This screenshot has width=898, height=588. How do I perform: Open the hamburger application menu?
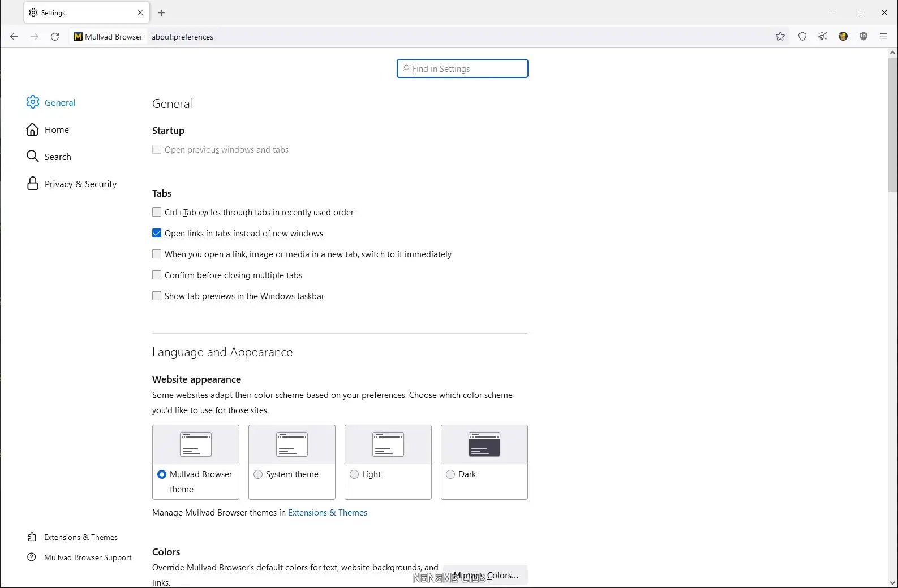pyautogui.click(x=884, y=37)
